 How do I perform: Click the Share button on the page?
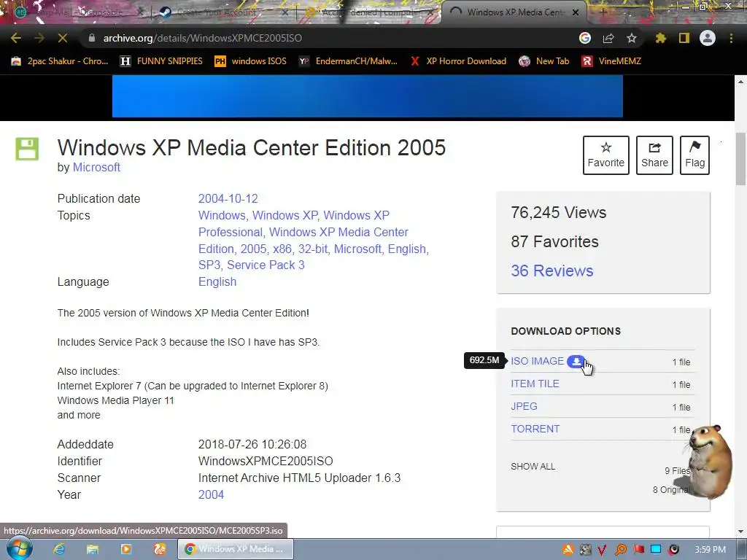click(654, 155)
